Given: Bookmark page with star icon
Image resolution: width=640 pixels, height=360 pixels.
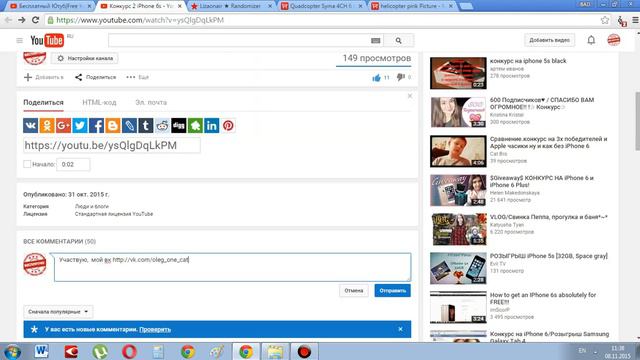Looking at the screenshot, I should 605,20.
